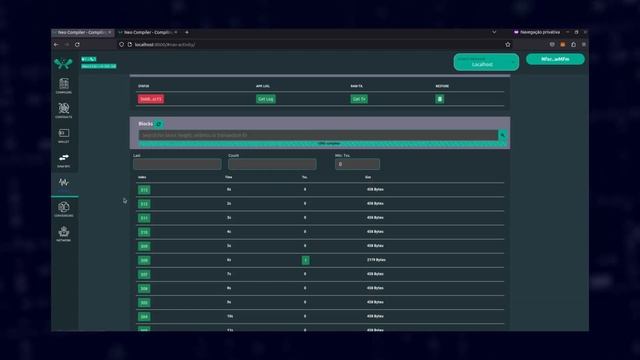640x360 pixels.
Task: Click the Time column header
Action: [229, 177]
